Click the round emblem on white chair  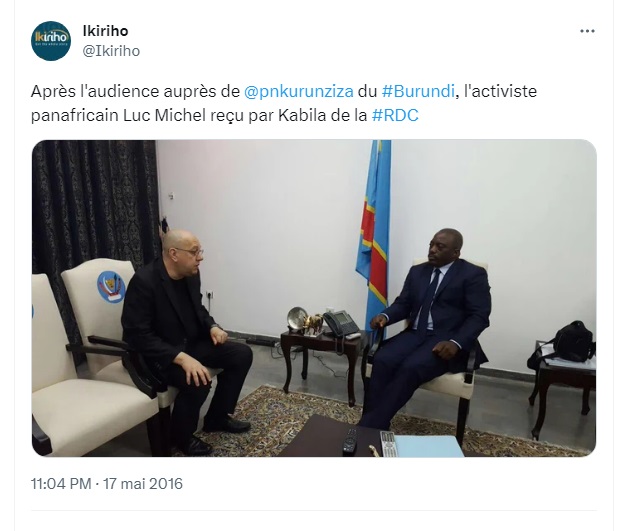tap(111, 287)
